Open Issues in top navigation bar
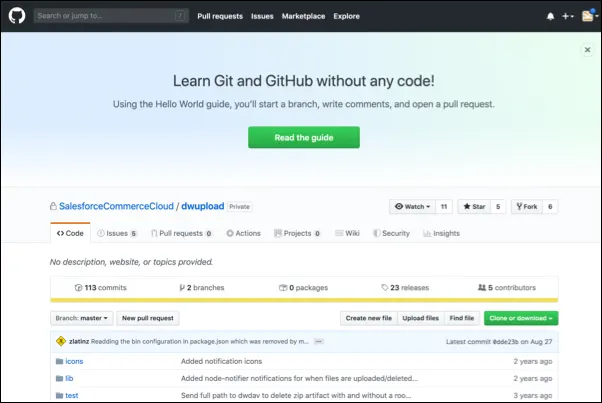Screen dimensions: 602x403 pos(262,16)
